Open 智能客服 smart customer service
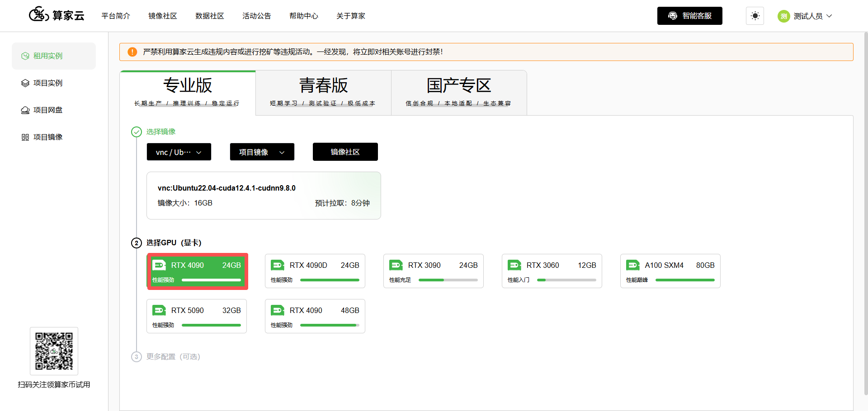 690,16
